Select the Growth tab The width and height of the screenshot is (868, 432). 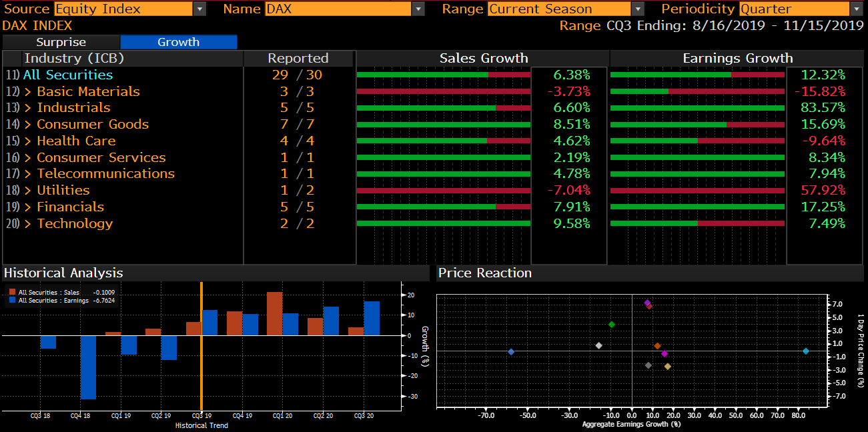[178, 42]
